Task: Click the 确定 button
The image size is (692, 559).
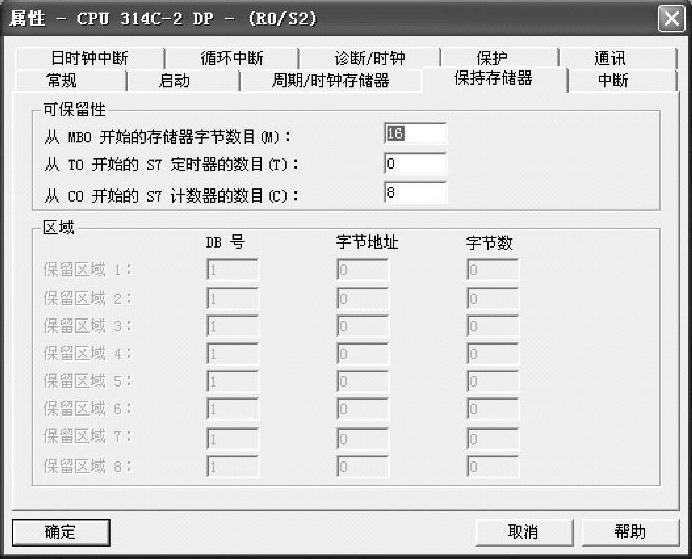Action: coord(61,532)
